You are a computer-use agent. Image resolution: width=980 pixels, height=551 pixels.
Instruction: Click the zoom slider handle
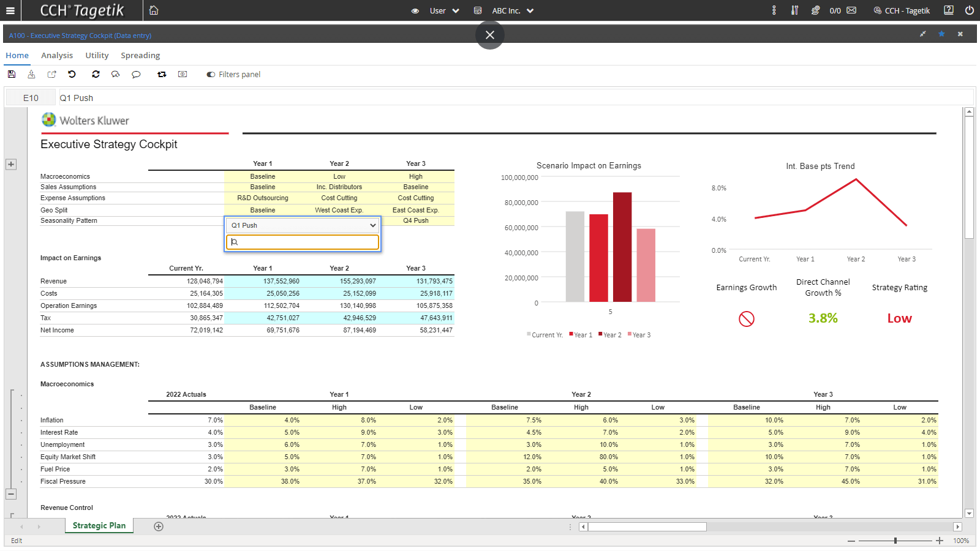[895, 541]
